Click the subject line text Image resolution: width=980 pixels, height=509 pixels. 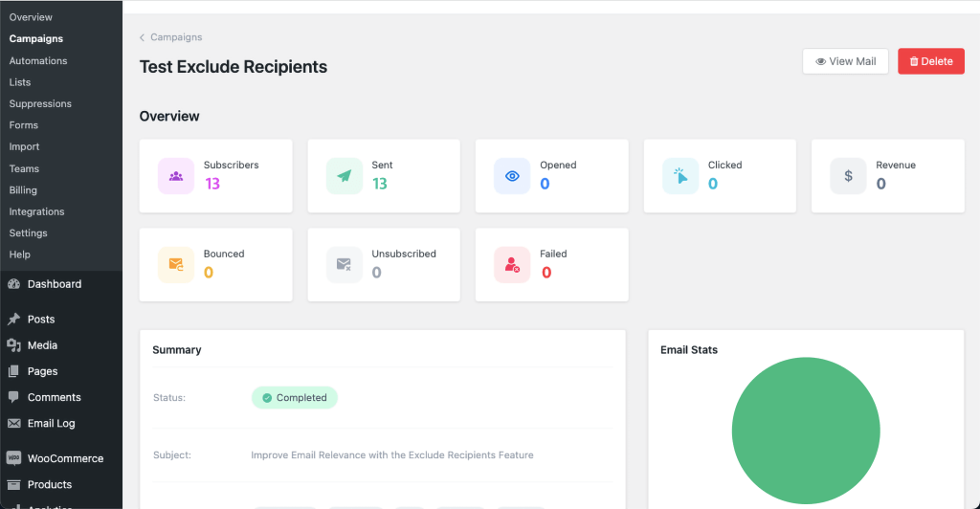pos(391,455)
